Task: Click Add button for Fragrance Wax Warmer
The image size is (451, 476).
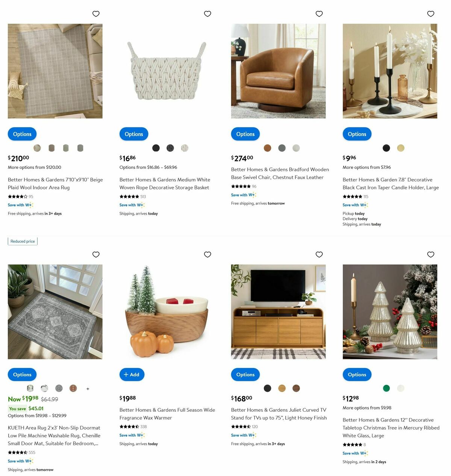Action: coord(132,374)
